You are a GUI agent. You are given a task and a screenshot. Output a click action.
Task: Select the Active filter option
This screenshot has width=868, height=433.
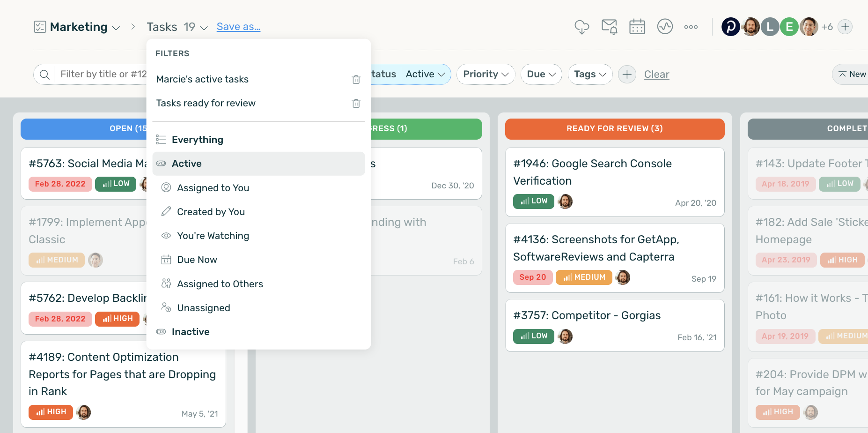click(x=187, y=164)
